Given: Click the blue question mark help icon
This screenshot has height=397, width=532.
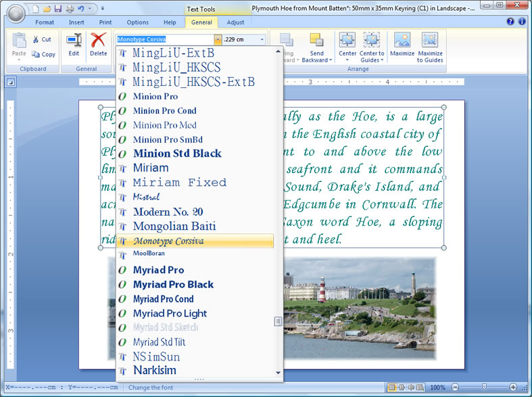Looking at the screenshot, I should [510, 22].
